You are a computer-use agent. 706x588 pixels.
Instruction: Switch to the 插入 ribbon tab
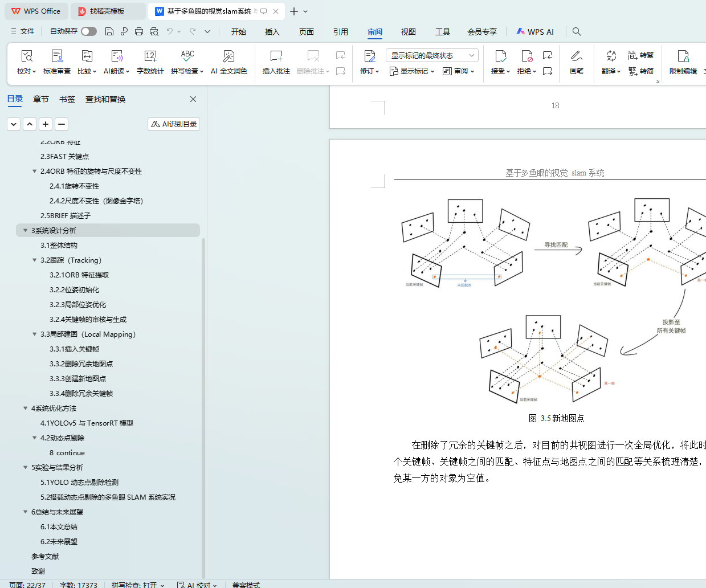pyautogui.click(x=272, y=32)
